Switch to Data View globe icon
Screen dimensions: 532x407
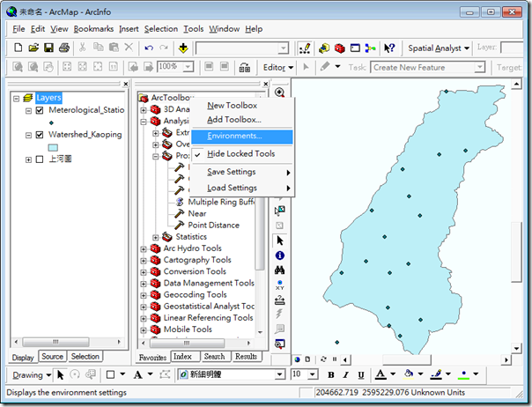click(298, 359)
